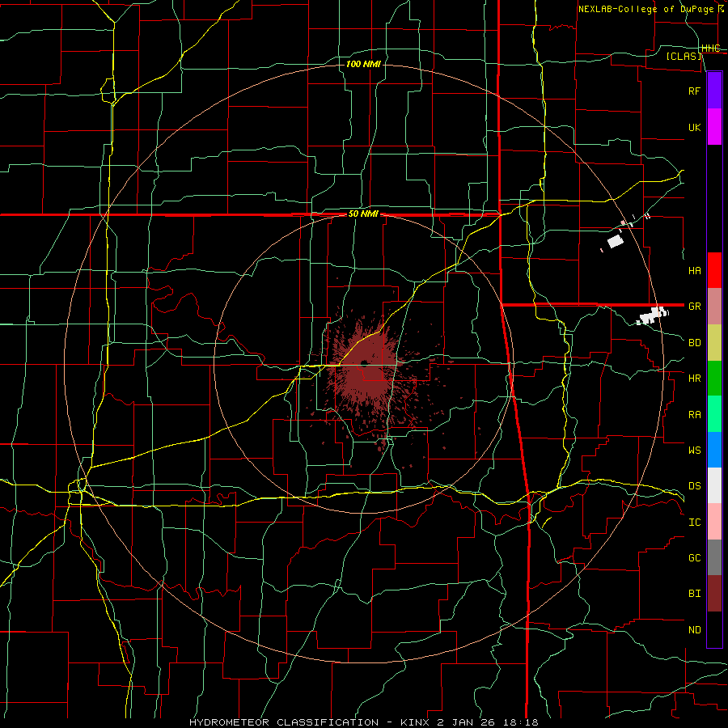Select the BD yellow legend swatch
This screenshot has width=728, height=728.
pos(714,342)
